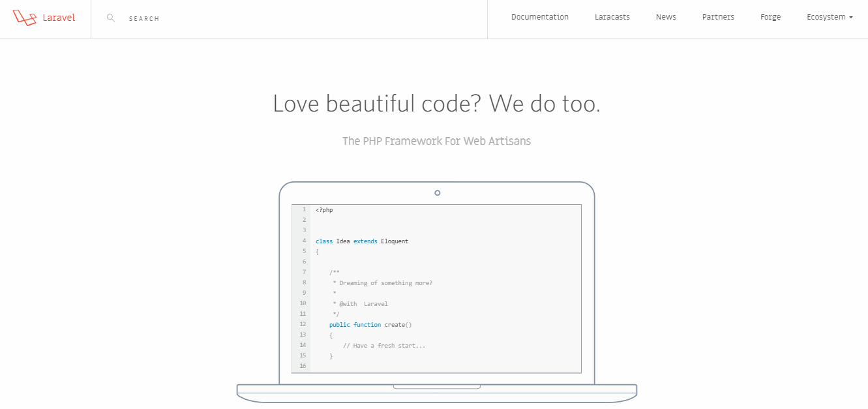Image resolution: width=868 pixels, height=409 pixels.
Task: Open the Forge nav link
Action: click(770, 17)
